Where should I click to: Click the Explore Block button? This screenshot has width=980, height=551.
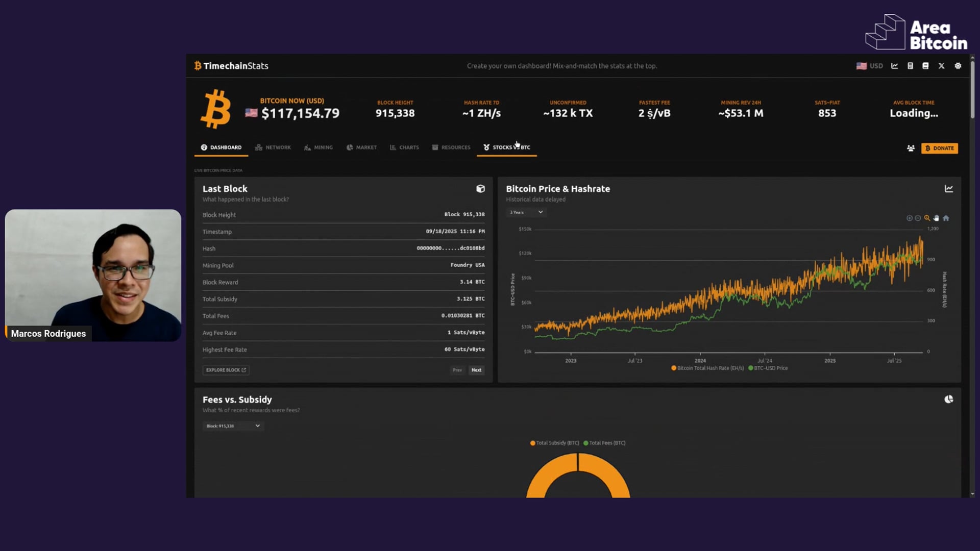coord(226,370)
